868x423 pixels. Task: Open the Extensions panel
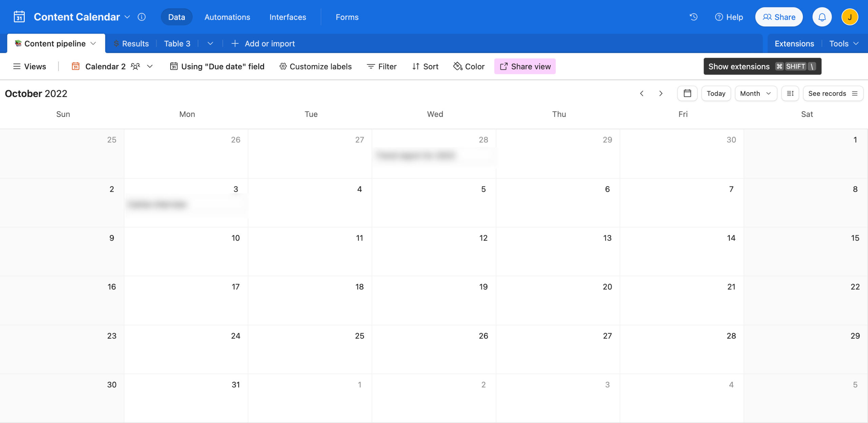(794, 44)
